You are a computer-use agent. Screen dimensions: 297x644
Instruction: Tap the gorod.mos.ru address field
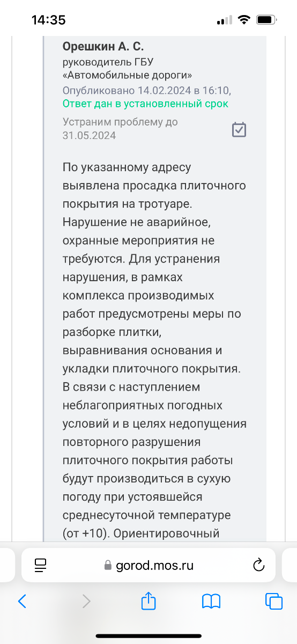pyautogui.click(x=148, y=565)
